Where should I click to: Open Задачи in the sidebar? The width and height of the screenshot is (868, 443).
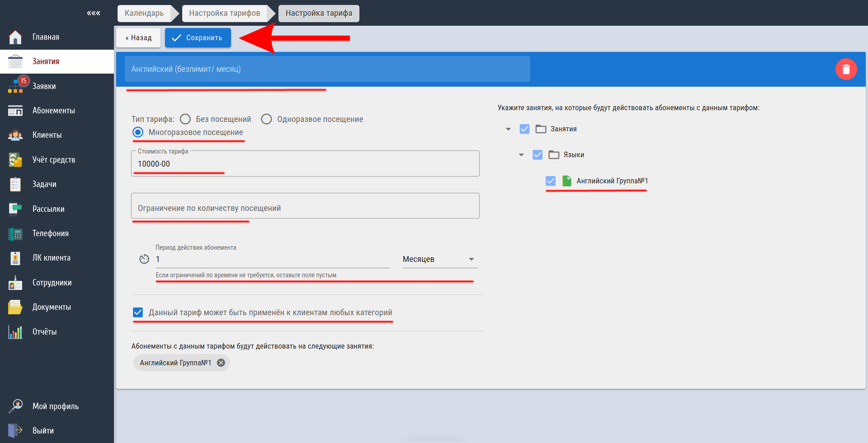(57, 184)
